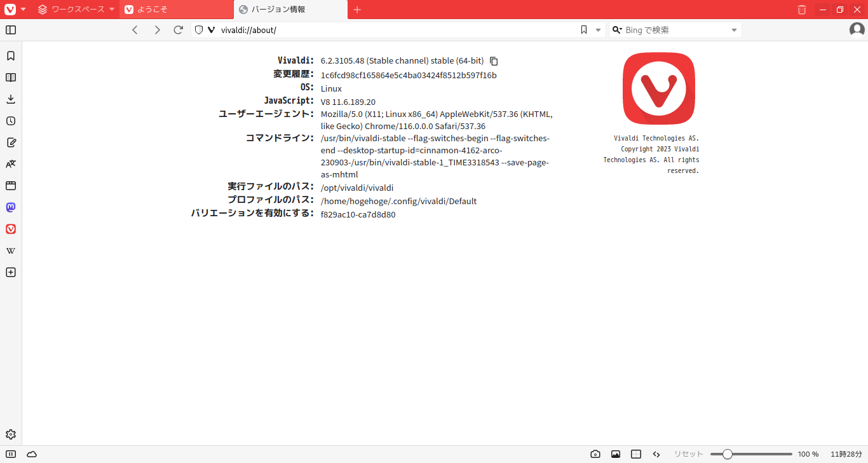Open the Reading List panel
The height and width of the screenshot is (463, 868).
click(x=11, y=78)
